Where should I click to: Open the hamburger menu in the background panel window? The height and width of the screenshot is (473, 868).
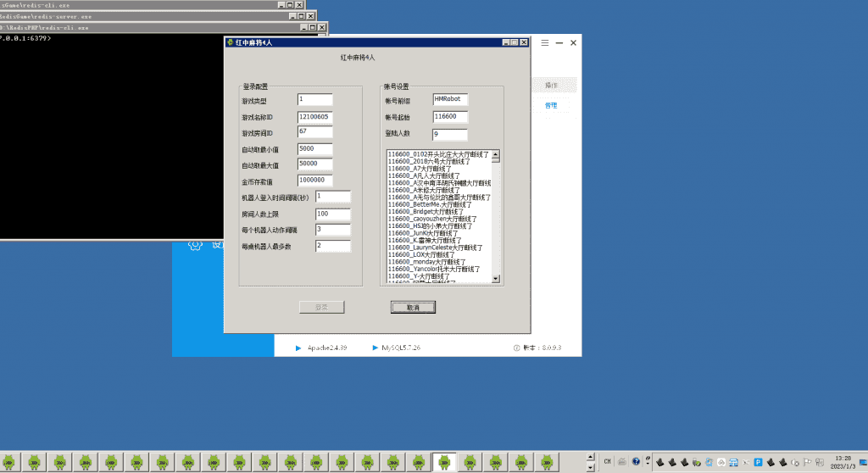(545, 42)
